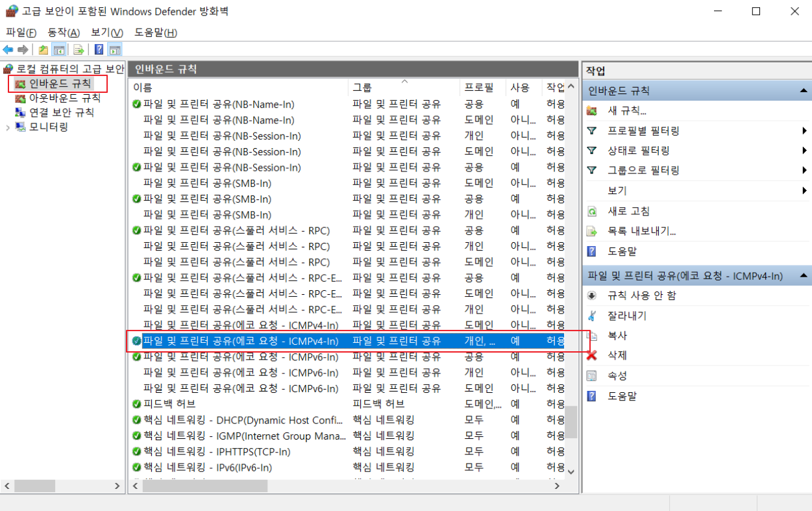Image resolution: width=812 pixels, height=511 pixels.
Task: Open the 파일(F) menu
Action: tap(21, 32)
